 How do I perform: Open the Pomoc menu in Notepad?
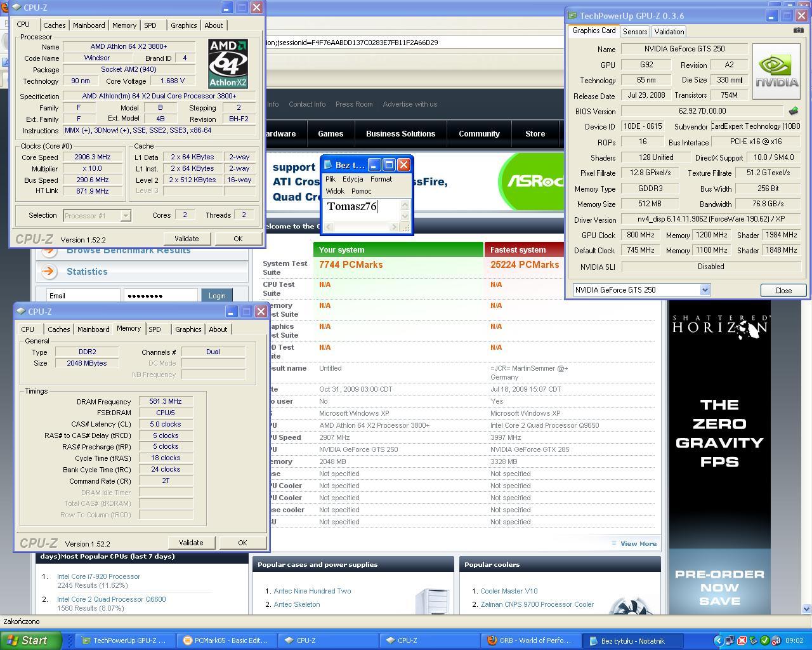[x=362, y=191]
